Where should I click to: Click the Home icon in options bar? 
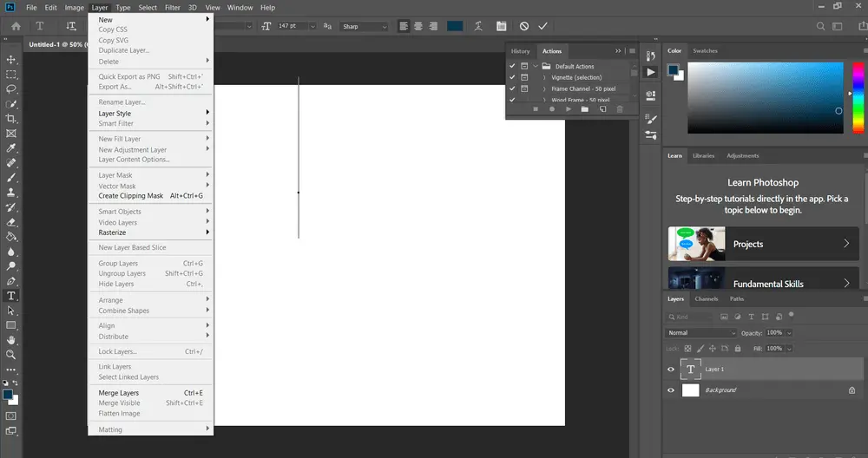pyautogui.click(x=16, y=26)
